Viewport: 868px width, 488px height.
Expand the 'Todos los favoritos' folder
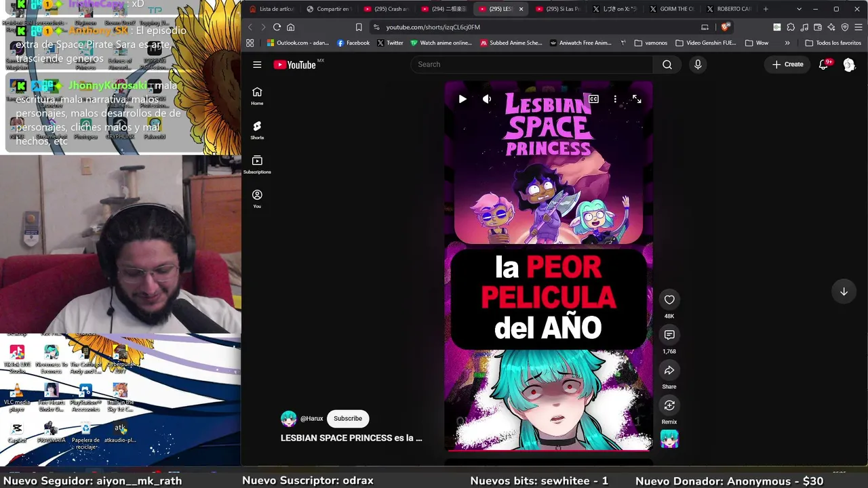[833, 43]
